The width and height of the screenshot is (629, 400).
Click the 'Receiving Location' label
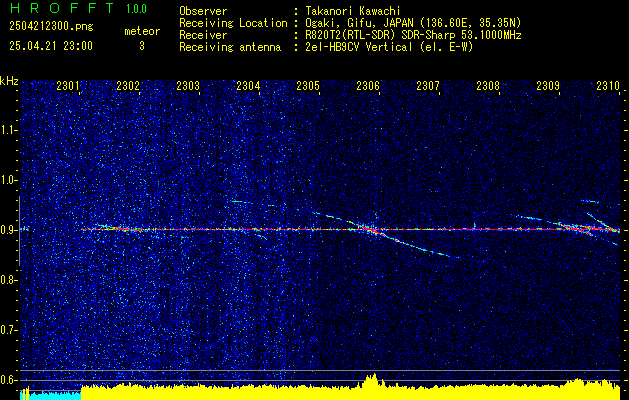233,23
